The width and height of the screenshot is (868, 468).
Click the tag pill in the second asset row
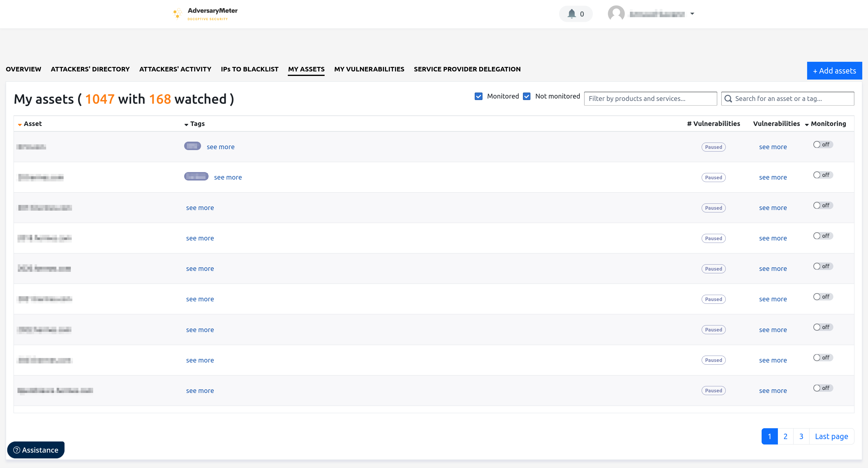(196, 176)
